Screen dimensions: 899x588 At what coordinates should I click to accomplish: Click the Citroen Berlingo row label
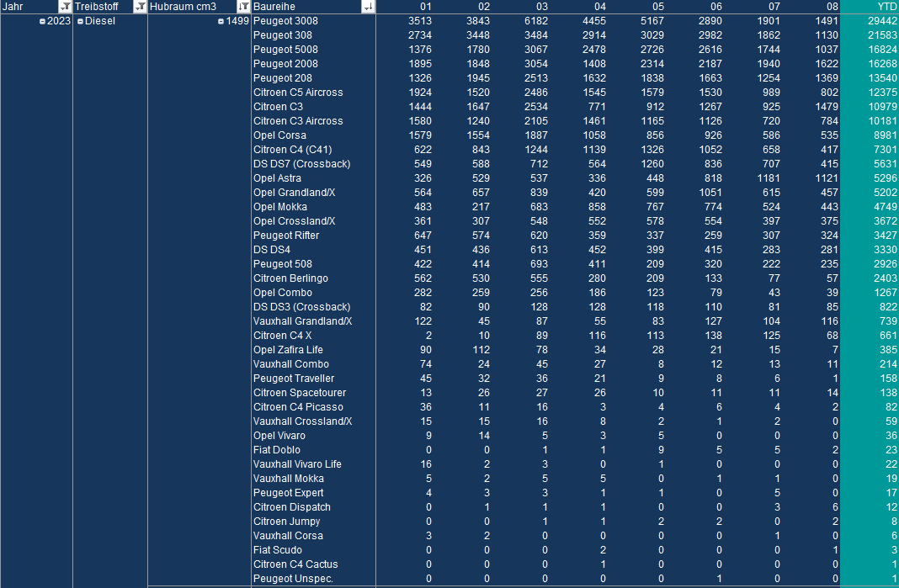tap(290, 278)
